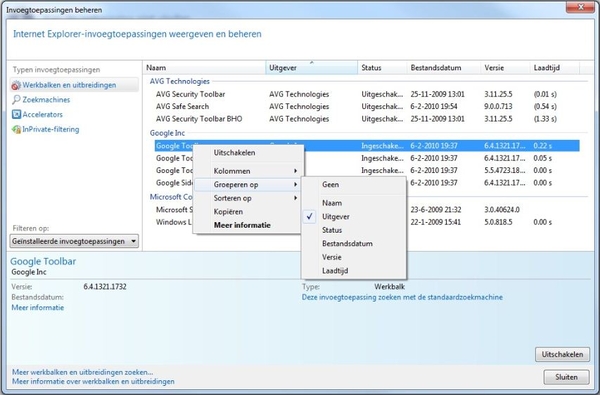Click the Accelerators icon
This screenshot has height=395, width=600.
(x=16, y=114)
